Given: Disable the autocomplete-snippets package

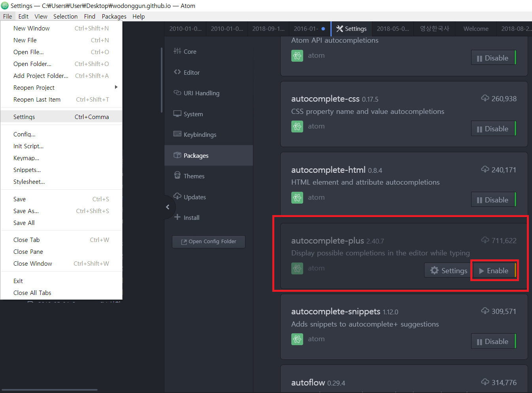Looking at the screenshot, I should pyautogui.click(x=493, y=341).
